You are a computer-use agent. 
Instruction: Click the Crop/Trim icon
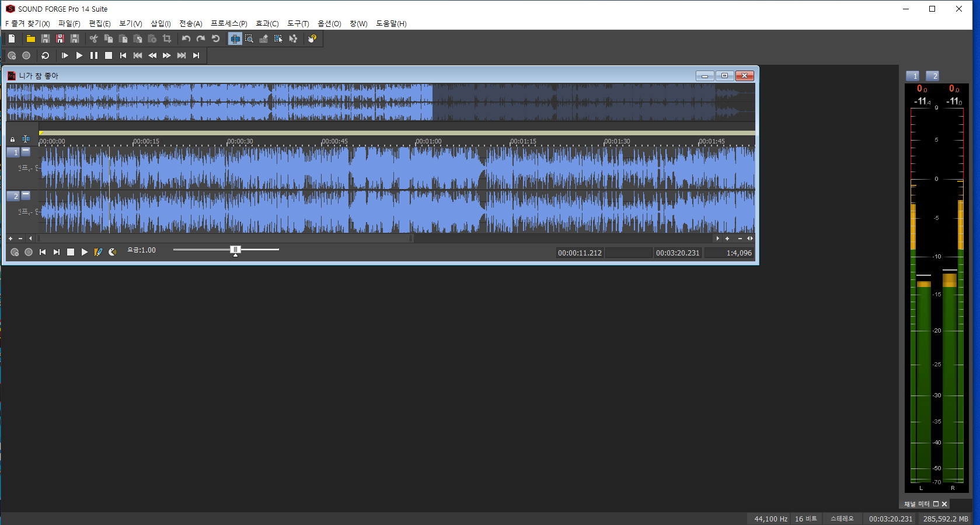(167, 38)
